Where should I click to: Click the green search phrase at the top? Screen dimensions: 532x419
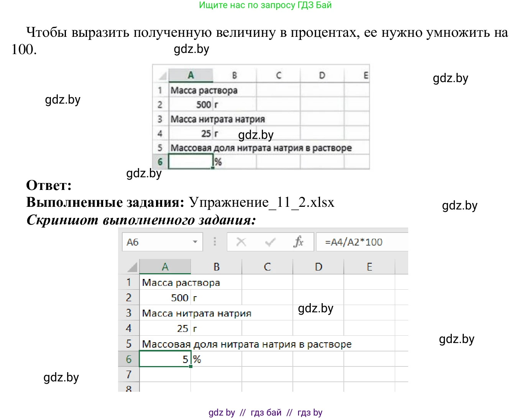click(x=266, y=5)
